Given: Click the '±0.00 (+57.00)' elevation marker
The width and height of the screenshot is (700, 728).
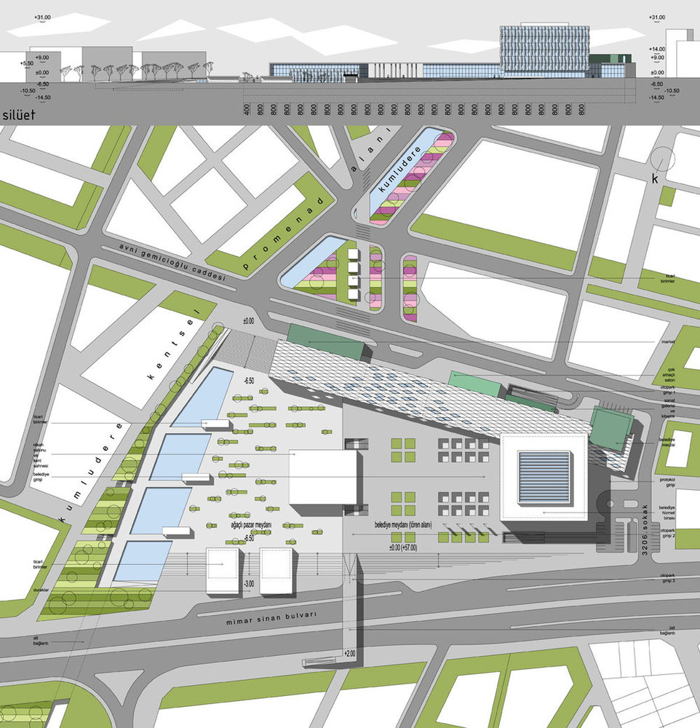Looking at the screenshot, I should 403,548.
